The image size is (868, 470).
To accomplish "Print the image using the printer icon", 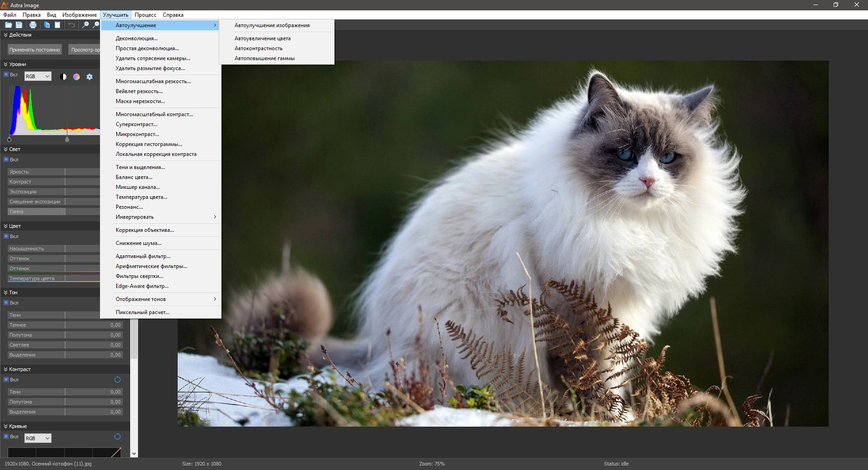I will tap(33, 25).
